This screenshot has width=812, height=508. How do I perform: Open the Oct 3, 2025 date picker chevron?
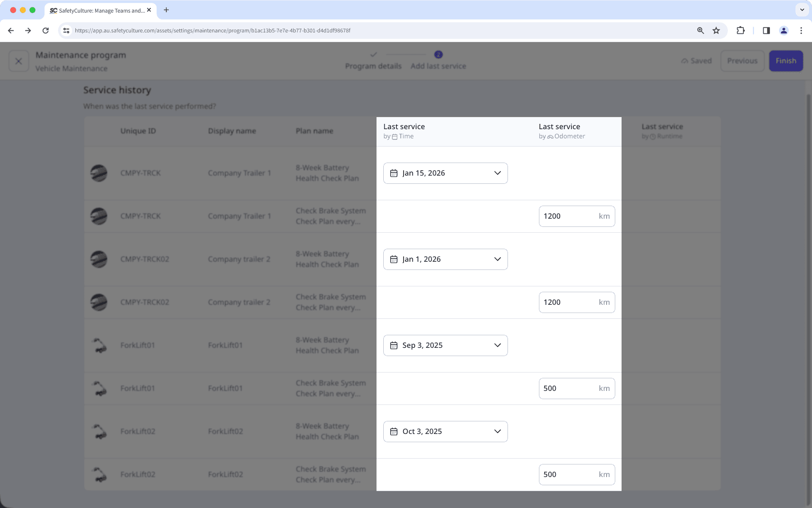point(497,431)
